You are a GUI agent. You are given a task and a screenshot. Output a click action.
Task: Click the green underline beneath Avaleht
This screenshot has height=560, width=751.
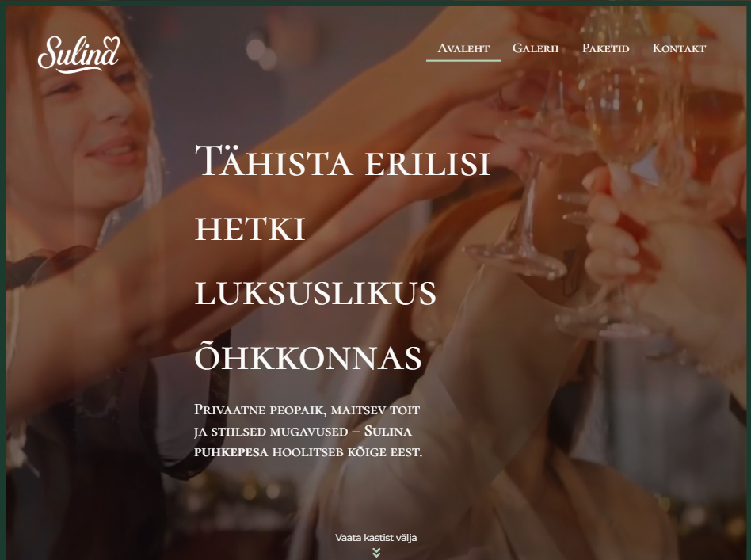click(463, 61)
